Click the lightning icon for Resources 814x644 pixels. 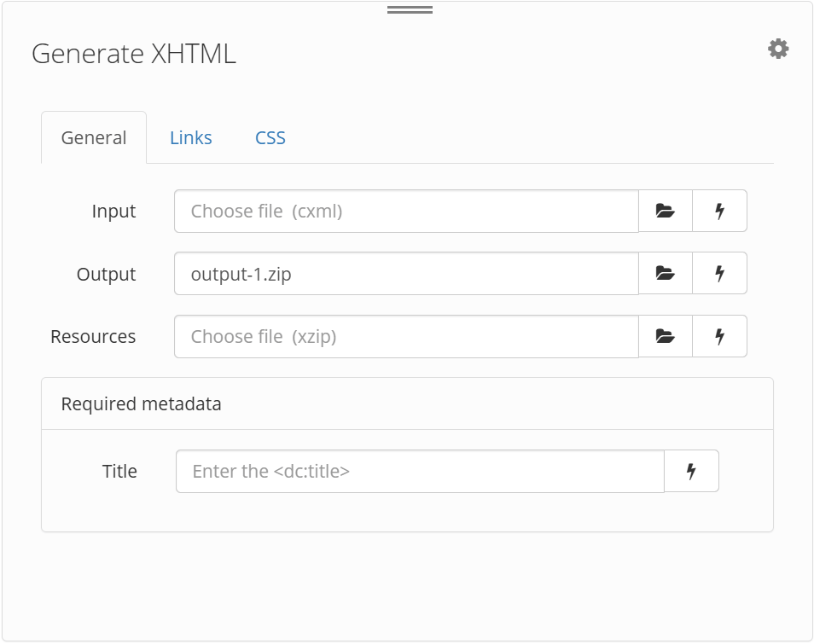pyautogui.click(x=719, y=336)
